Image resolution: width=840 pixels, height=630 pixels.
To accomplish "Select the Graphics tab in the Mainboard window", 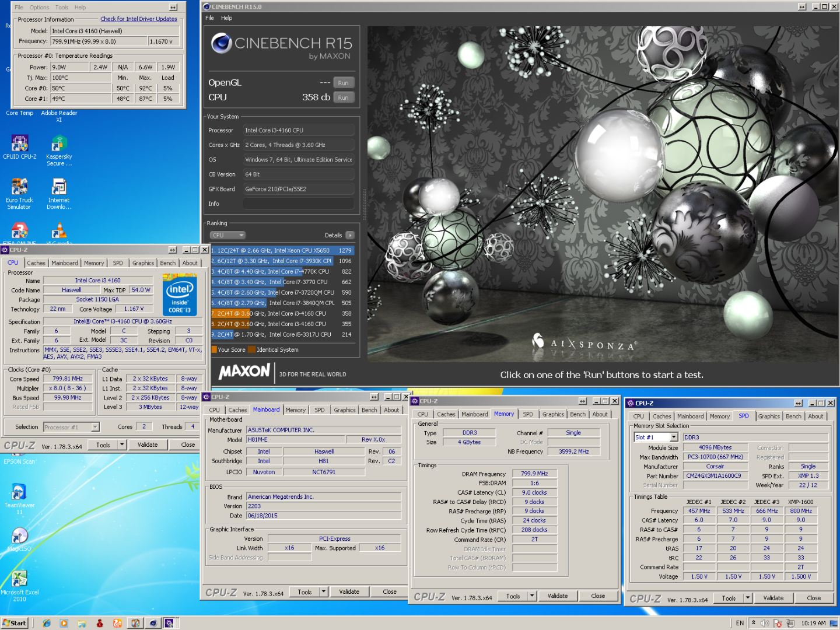I will pyautogui.click(x=345, y=410).
